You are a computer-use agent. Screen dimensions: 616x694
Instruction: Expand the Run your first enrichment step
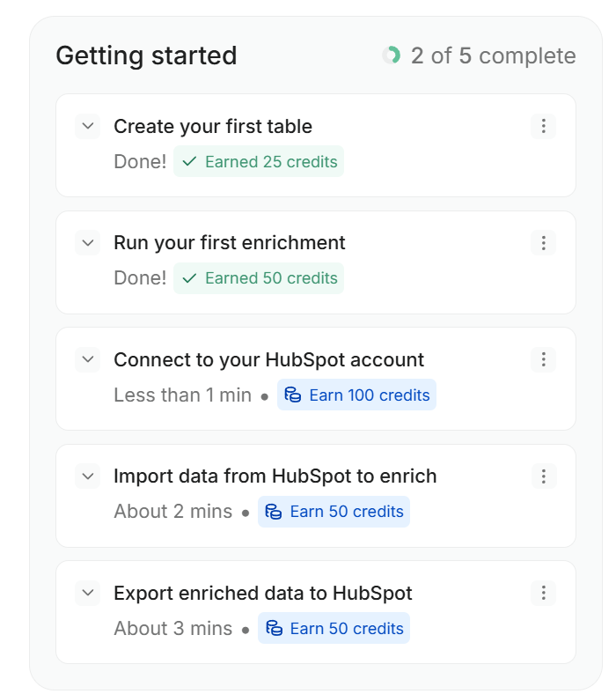[x=87, y=242]
